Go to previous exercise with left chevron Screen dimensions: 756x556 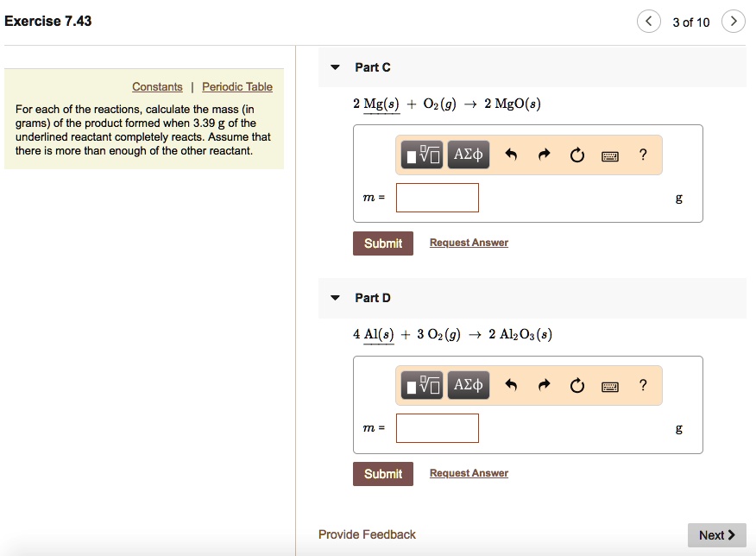click(x=648, y=20)
